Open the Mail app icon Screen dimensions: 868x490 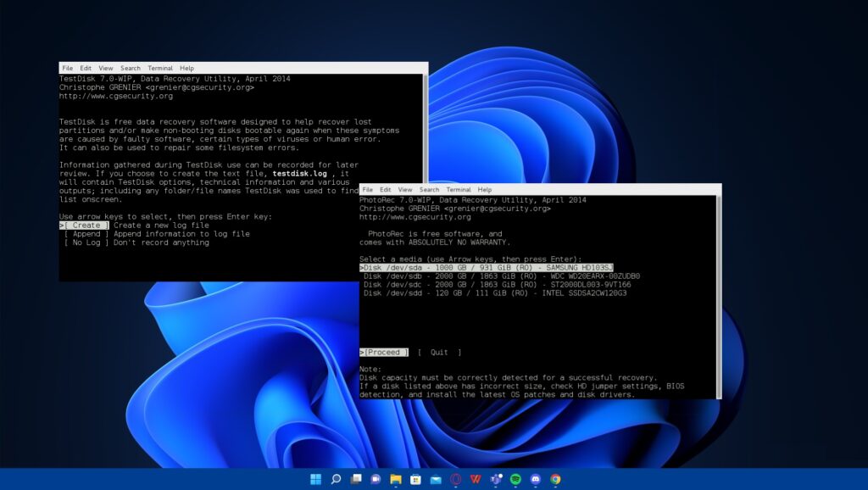[436, 479]
